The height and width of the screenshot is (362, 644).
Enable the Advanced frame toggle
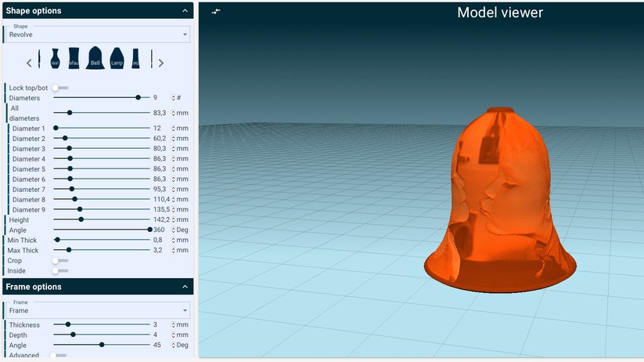(58, 356)
